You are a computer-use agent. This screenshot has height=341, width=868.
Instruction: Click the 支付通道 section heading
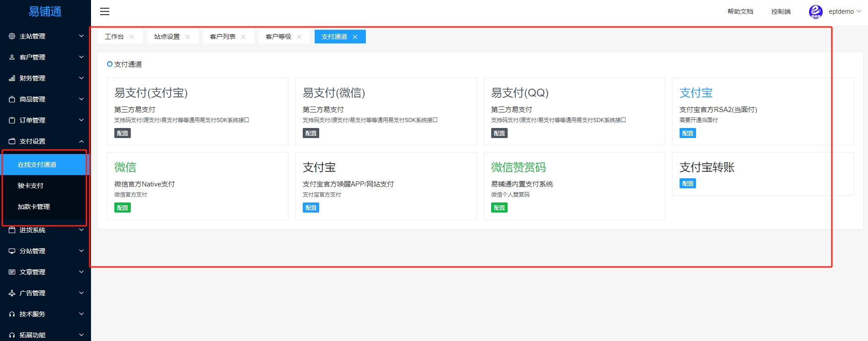128,64
